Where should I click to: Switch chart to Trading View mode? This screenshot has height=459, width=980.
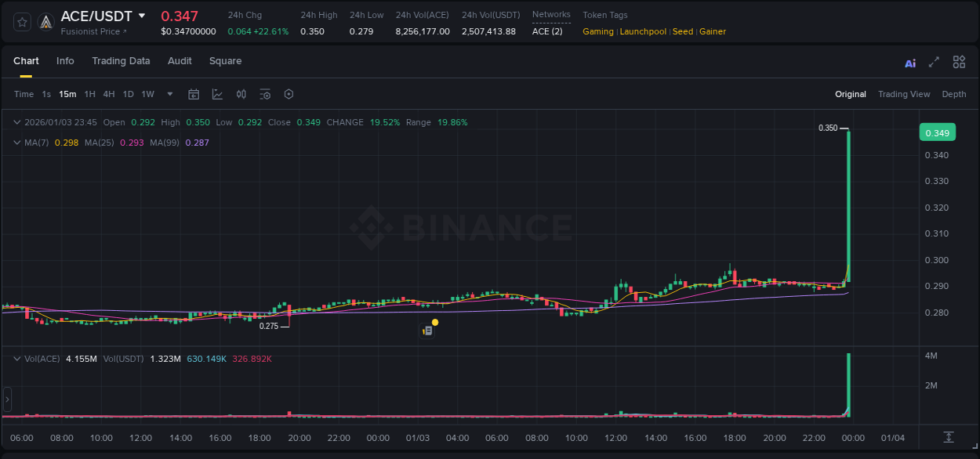click(x=904, y=94)
